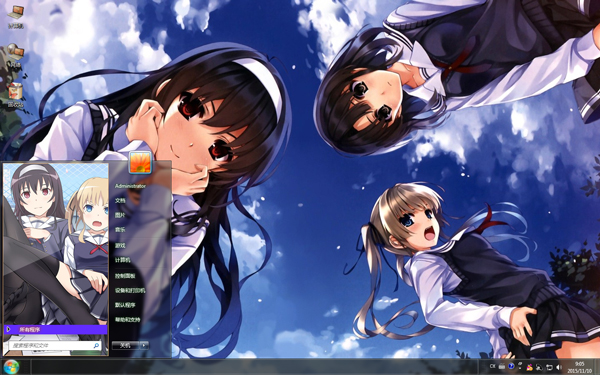This screenshot has width=600, height=375.
Task: Open 游戏 from the Start menu
Action: (x=120, y=245)
